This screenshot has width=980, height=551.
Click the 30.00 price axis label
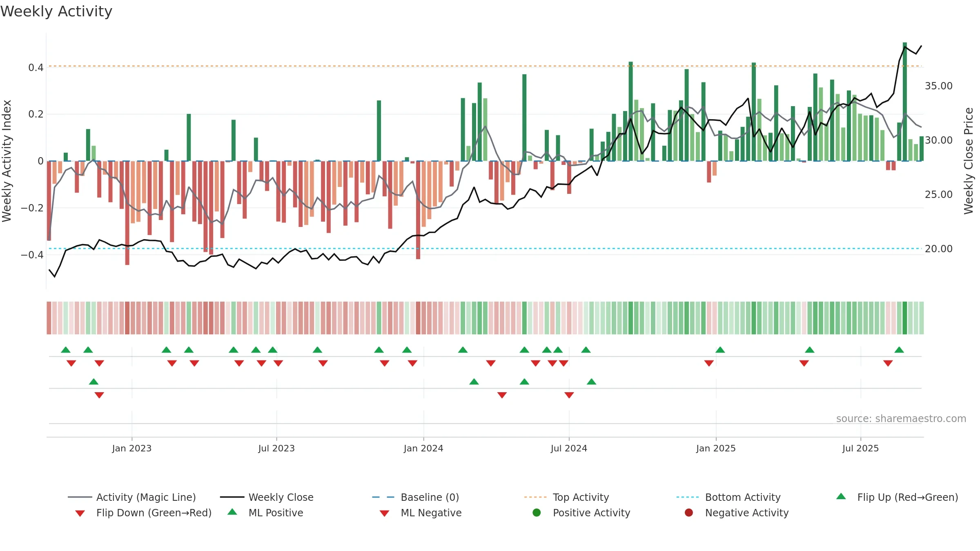coord(939,140)
